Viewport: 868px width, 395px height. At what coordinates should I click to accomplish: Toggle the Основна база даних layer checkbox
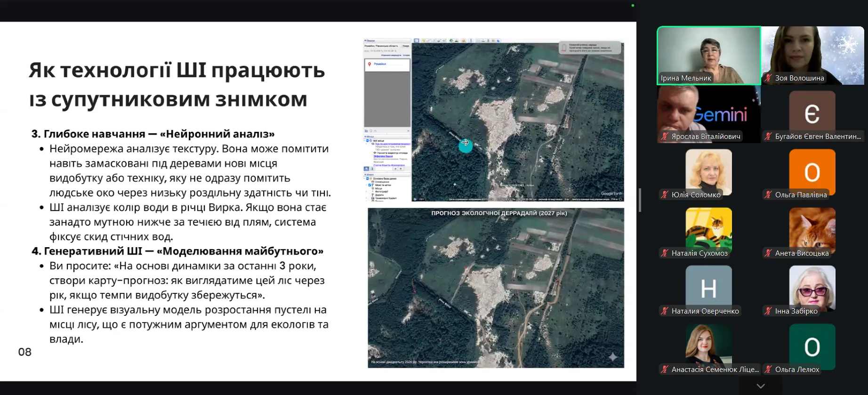coord(368,178)
